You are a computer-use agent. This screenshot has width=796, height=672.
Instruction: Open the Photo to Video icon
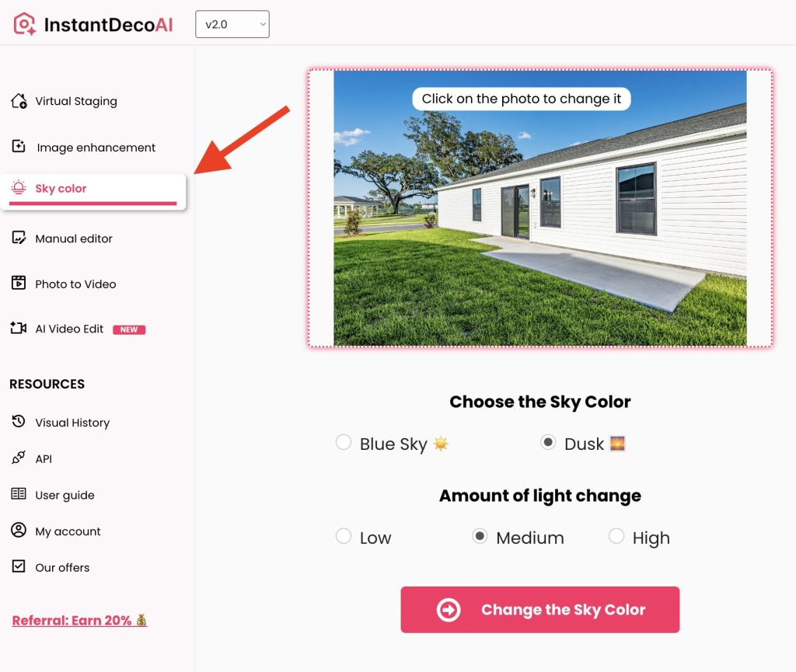19,283
